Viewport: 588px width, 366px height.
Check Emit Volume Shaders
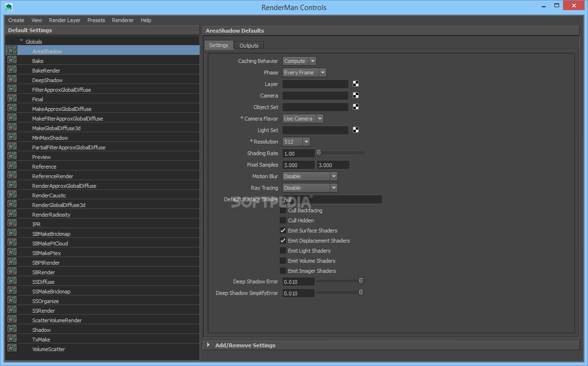(283, 261)
